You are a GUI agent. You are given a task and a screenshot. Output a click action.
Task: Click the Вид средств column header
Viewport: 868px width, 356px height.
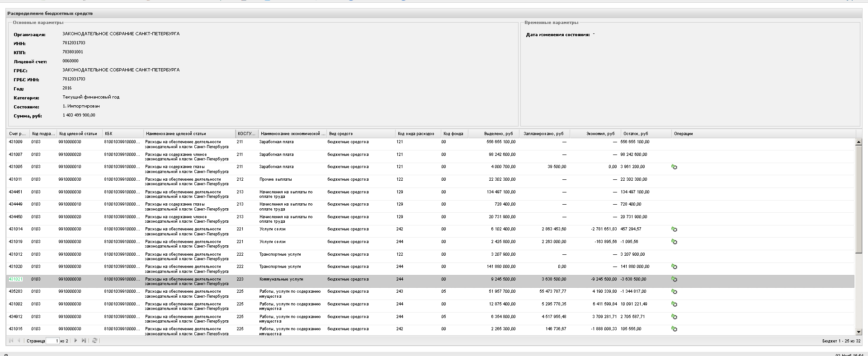(x=341, y=134)
